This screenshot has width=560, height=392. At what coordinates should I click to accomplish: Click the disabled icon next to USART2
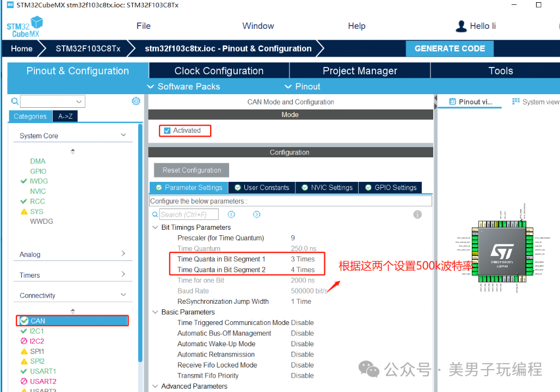coord(24,381)
